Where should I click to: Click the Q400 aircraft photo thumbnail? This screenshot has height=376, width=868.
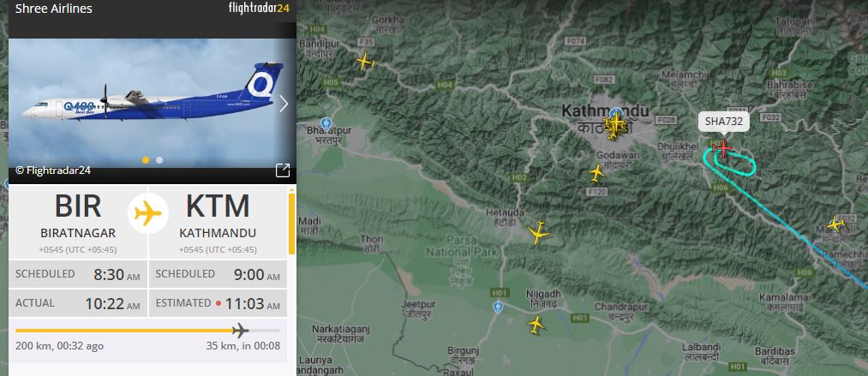[x=153, y=103]
